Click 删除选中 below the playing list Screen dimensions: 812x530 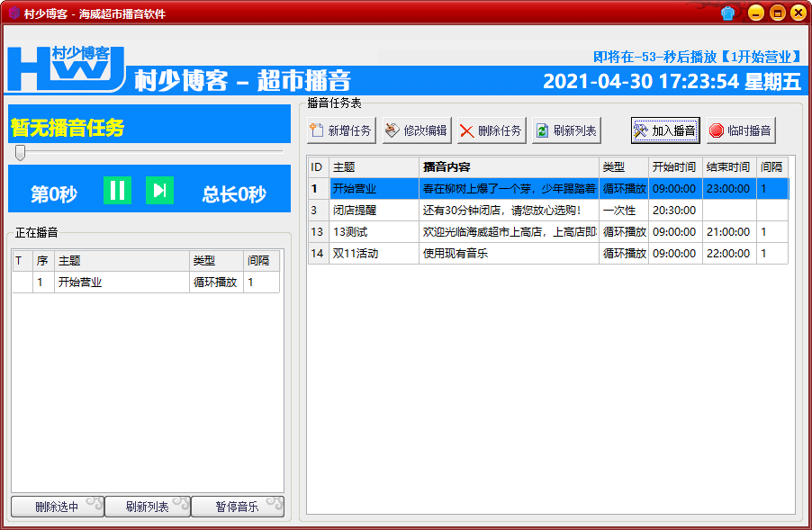(58, 507)
